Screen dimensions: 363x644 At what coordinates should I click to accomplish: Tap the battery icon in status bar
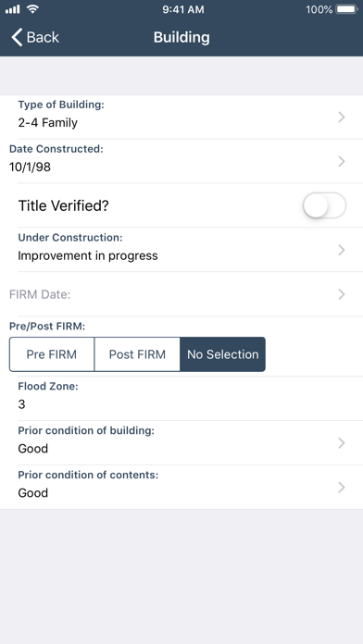346,9
